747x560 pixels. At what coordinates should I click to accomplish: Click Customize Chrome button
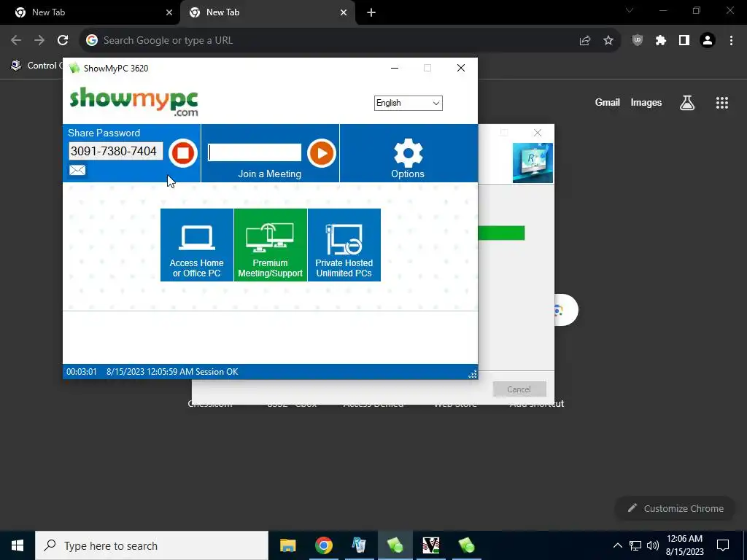[x=675, y=508]
